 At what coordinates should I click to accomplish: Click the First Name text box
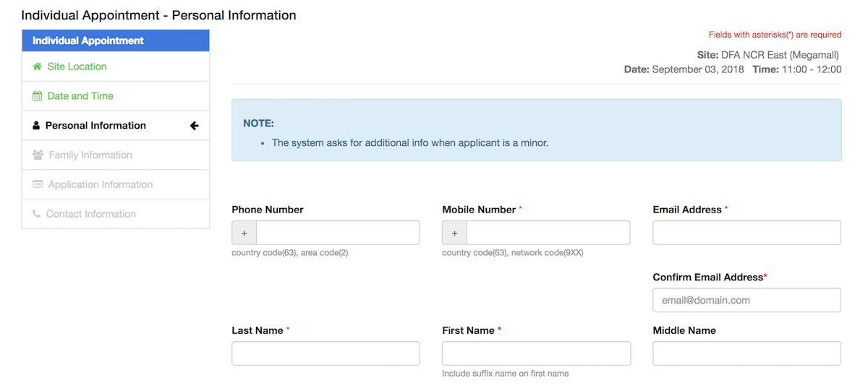click(536, 353)
